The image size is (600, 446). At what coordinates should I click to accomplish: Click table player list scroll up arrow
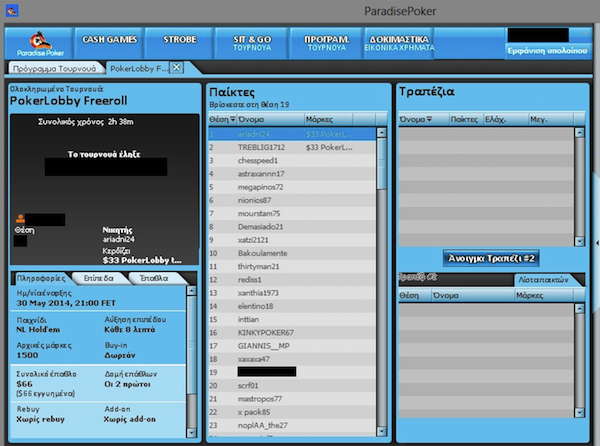pyautogui.click(x=580, y=308)
